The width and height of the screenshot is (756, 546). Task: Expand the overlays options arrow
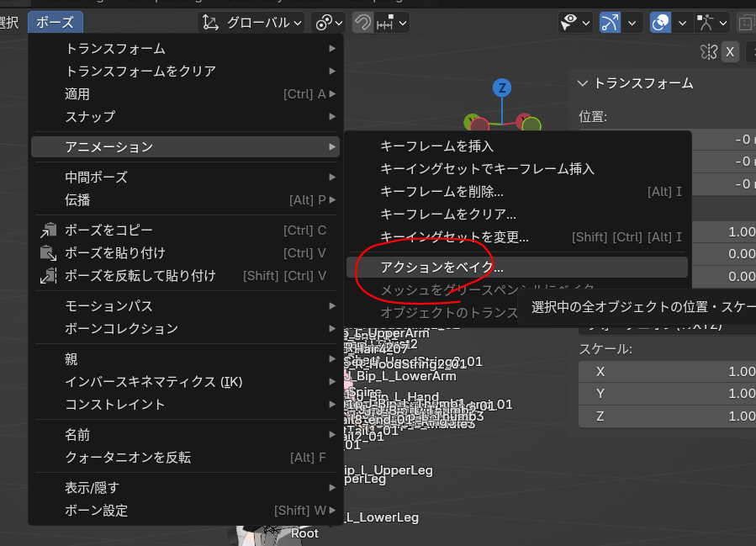pyautogui.click(x=681, y=23)
